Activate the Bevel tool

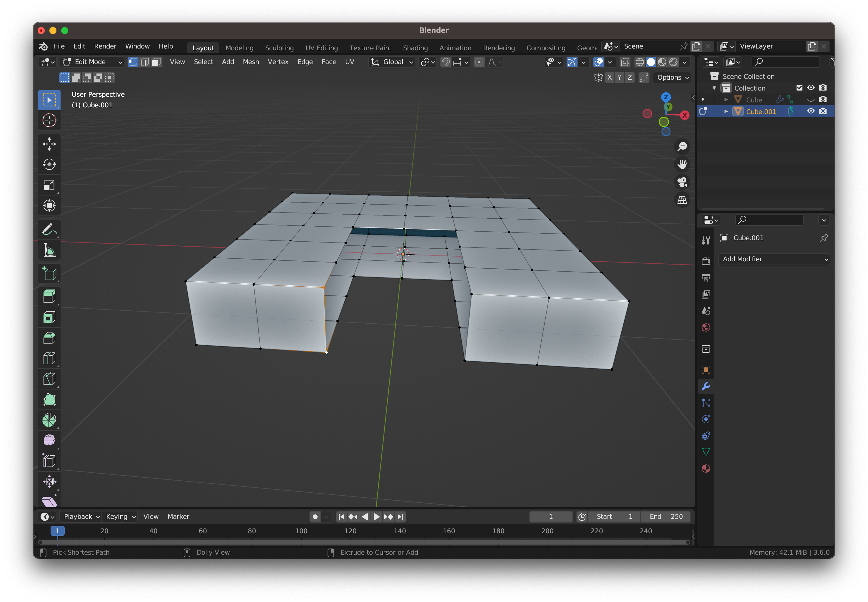point(49,338)
